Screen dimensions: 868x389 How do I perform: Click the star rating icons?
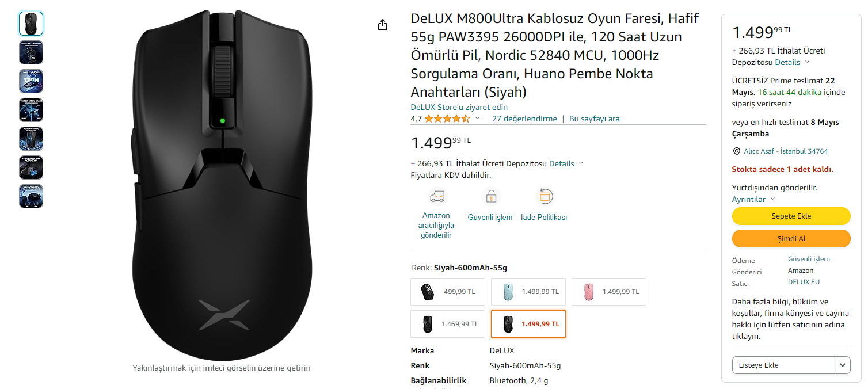[x=447, y=119]
